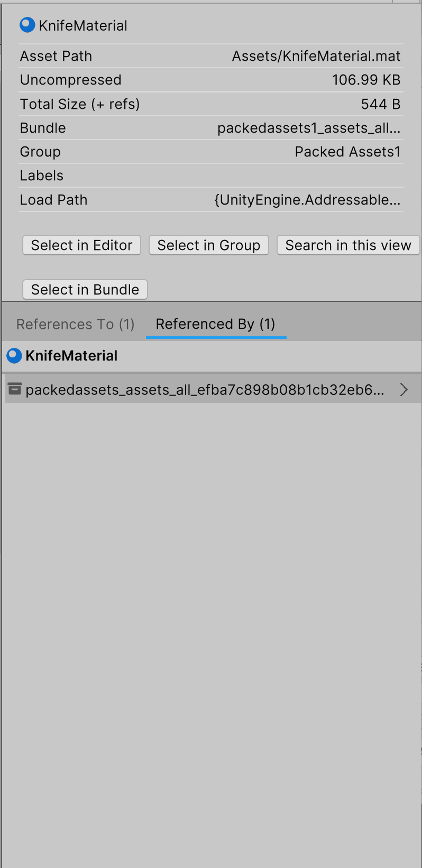
Task: Click the 544 B total size value
Action: (x=380, y=104)
